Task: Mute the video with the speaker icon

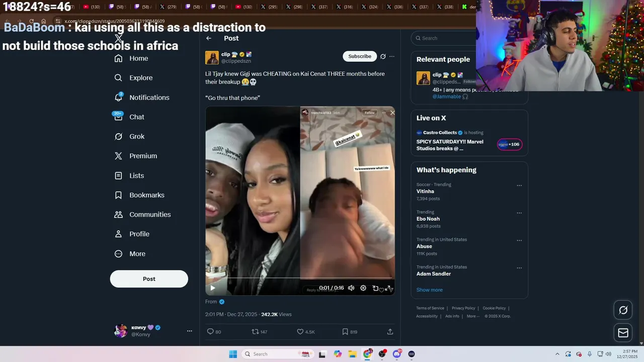Action: 351,288
